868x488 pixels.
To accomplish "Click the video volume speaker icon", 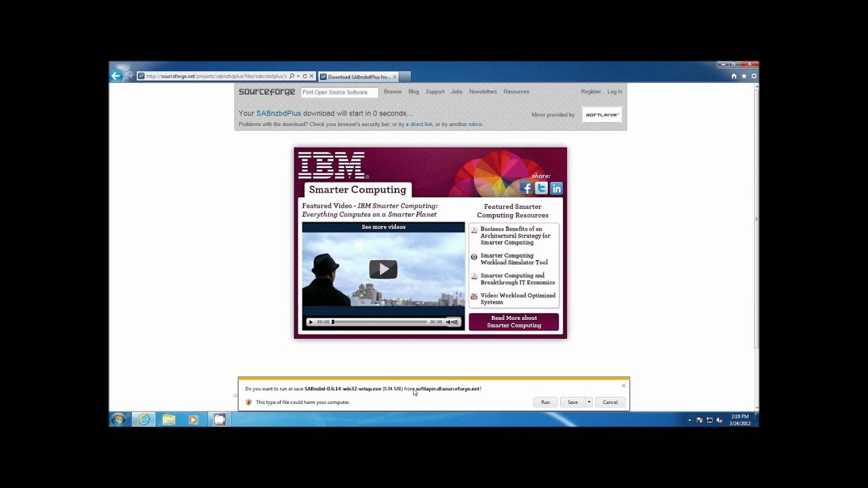I will (x=449, y=322).
